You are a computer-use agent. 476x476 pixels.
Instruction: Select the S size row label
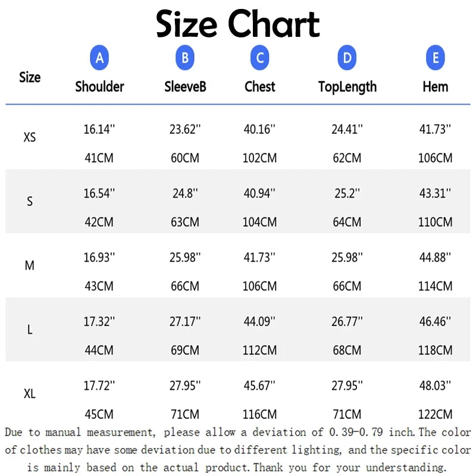(29, 201)
